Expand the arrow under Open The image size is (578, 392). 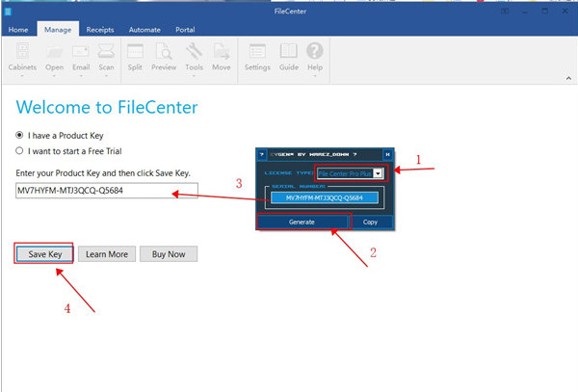[55, 76]
